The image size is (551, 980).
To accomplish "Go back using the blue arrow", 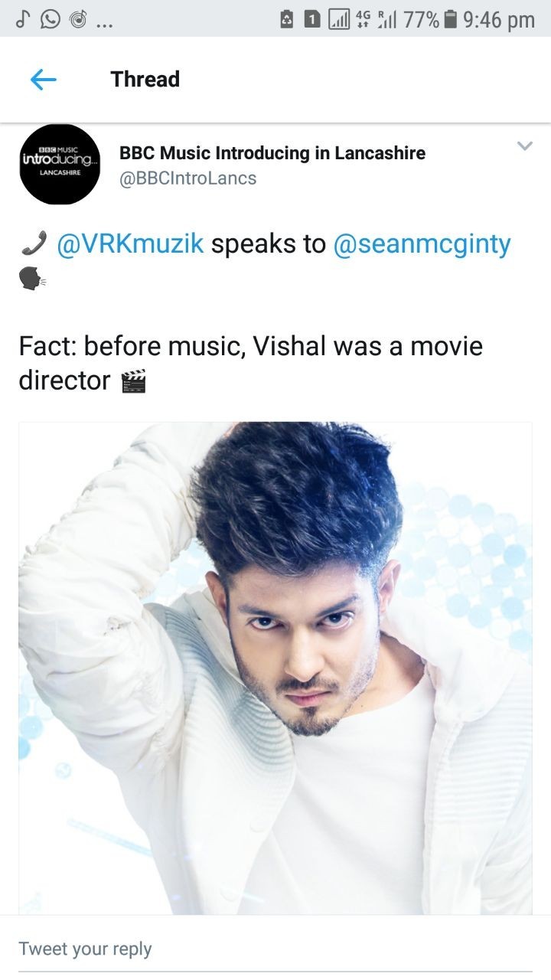I will click(44, 79).
